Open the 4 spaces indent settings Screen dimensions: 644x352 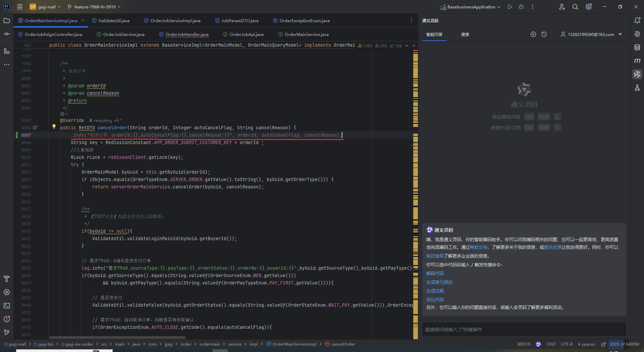[x=586, y=344]
